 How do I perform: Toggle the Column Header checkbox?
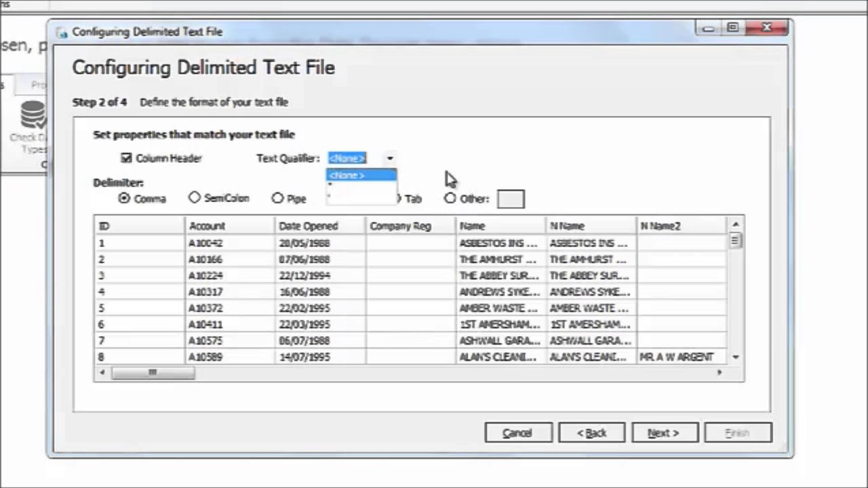click(x=126, y=158)
